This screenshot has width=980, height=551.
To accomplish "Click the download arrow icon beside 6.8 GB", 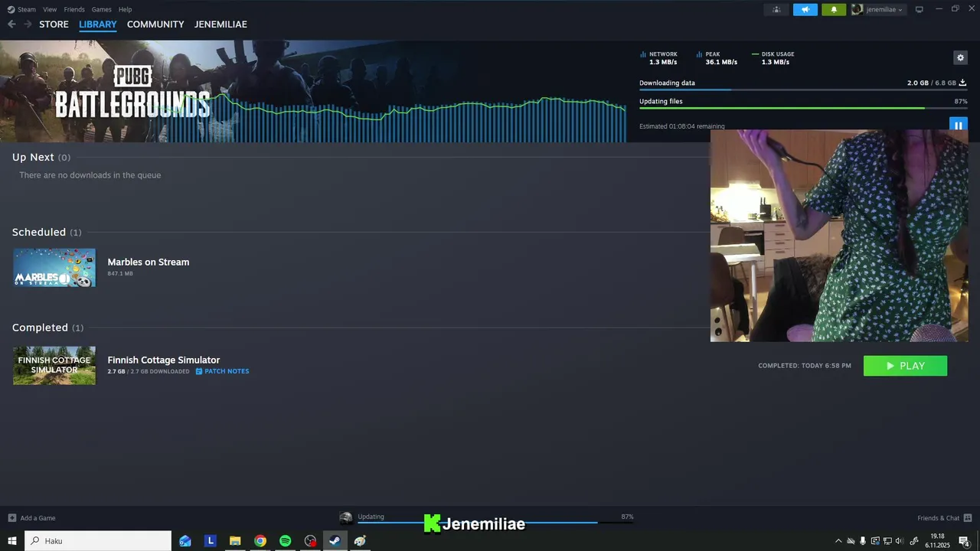I will (x=962, y=83).
